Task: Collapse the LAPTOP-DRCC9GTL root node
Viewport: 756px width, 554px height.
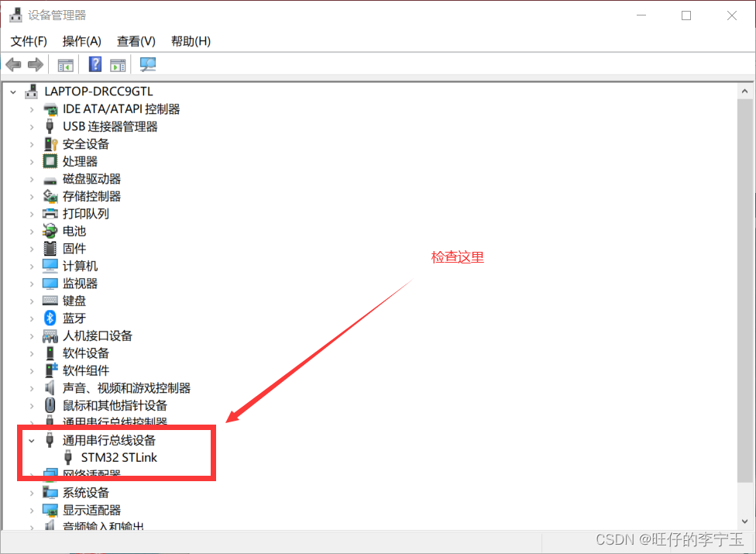Action: click(13, 91)
